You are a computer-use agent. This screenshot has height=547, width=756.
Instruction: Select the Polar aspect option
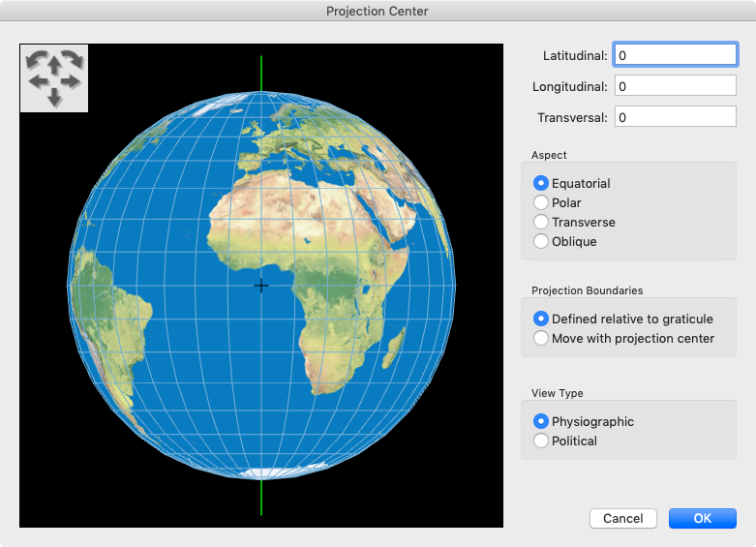point(541,202)
